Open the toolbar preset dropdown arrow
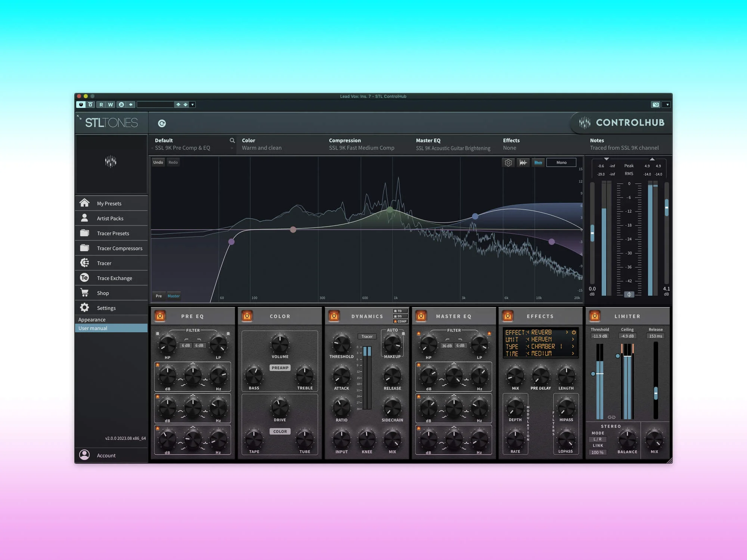This screenshot has height=560, width=747. point(192,105)
